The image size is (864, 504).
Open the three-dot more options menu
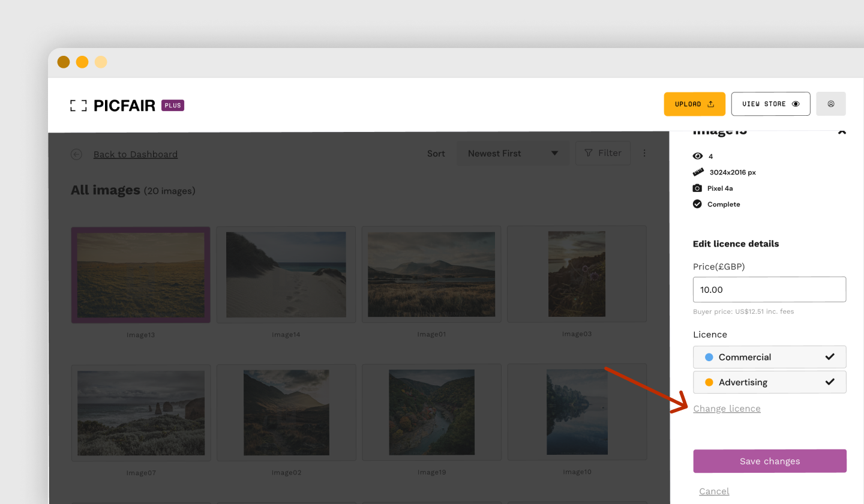pos(644,153)
